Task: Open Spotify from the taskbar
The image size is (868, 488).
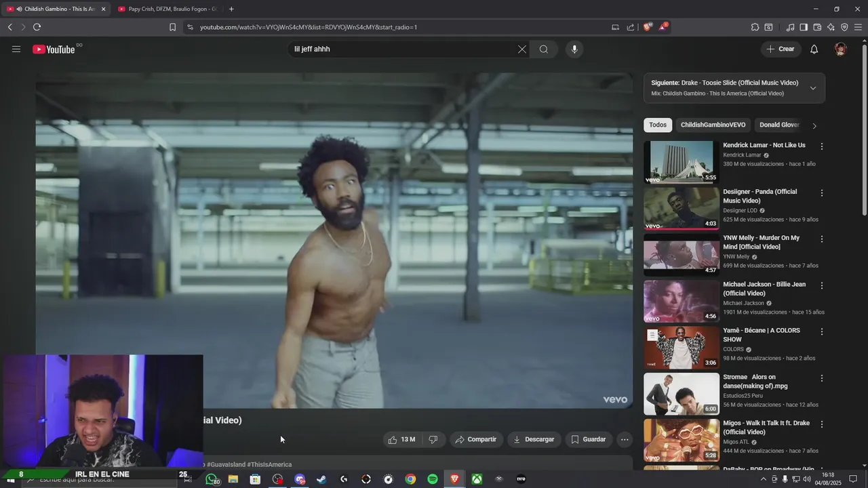Action: tap(433, 479)
